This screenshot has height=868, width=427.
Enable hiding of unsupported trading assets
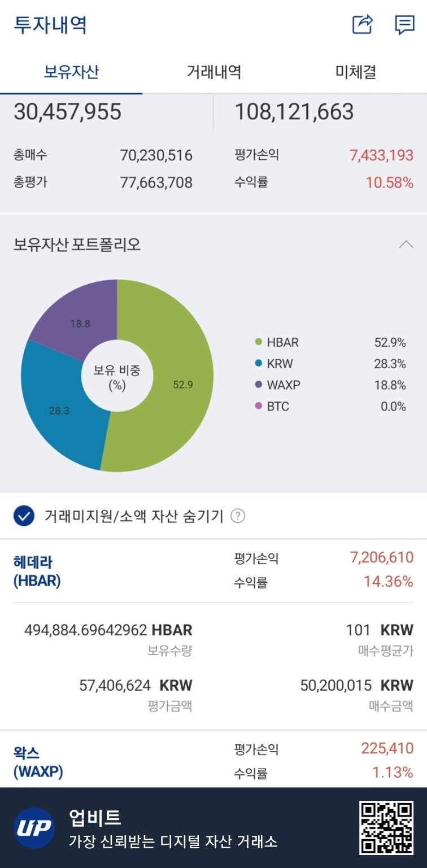click(23, 514)
